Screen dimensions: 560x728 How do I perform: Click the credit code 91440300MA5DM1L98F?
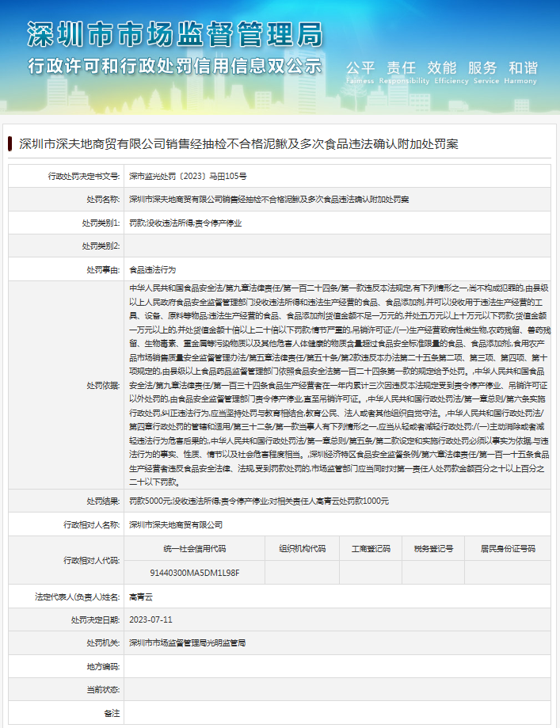point(194,572)
